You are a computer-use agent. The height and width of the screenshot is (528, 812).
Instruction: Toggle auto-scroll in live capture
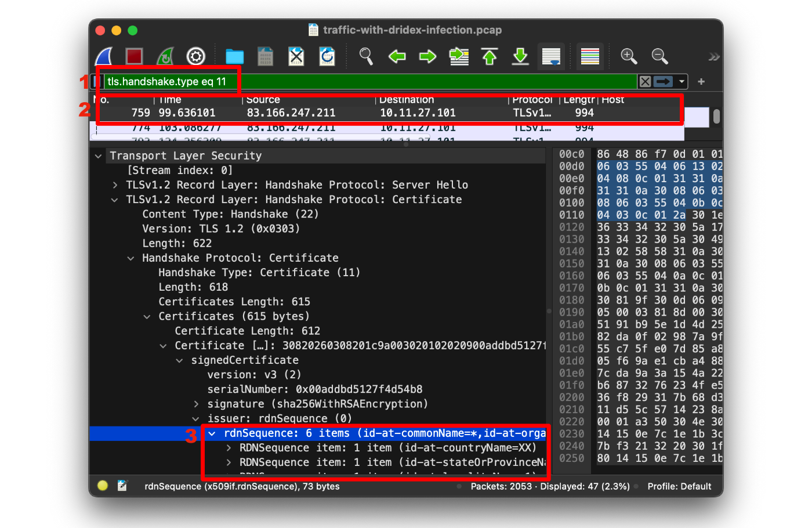tap(551, 56)
